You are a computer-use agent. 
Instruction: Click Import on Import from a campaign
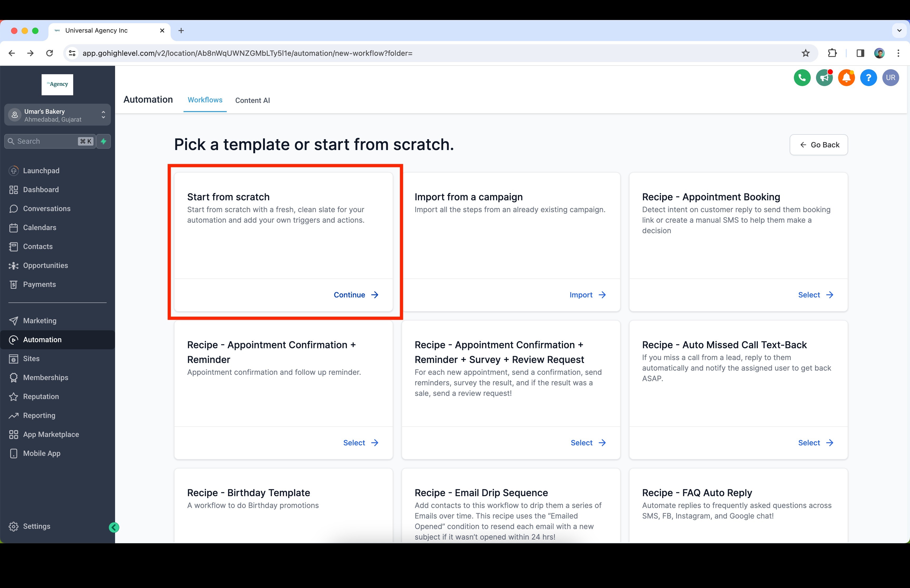(587, 295)
